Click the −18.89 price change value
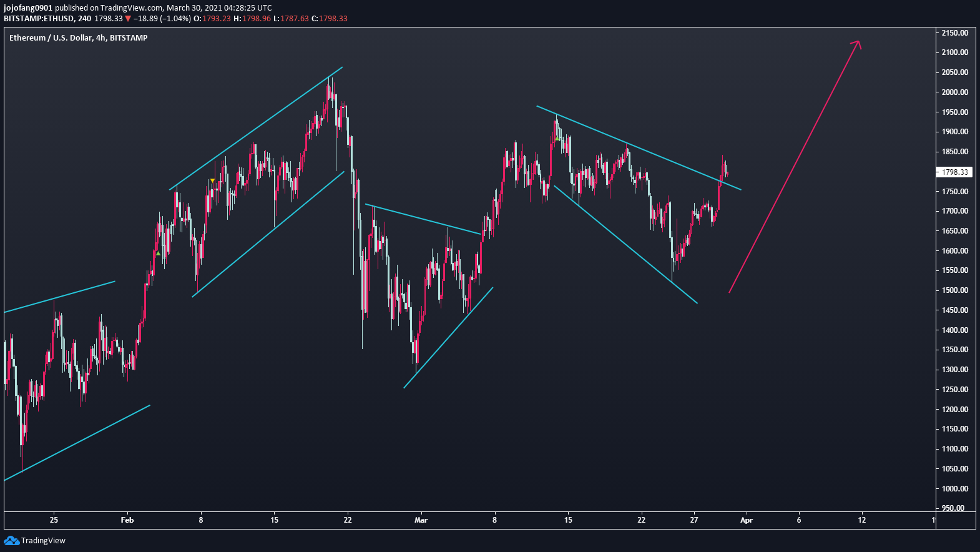Screen dimensions: 980x552 (x=145, y=19)
